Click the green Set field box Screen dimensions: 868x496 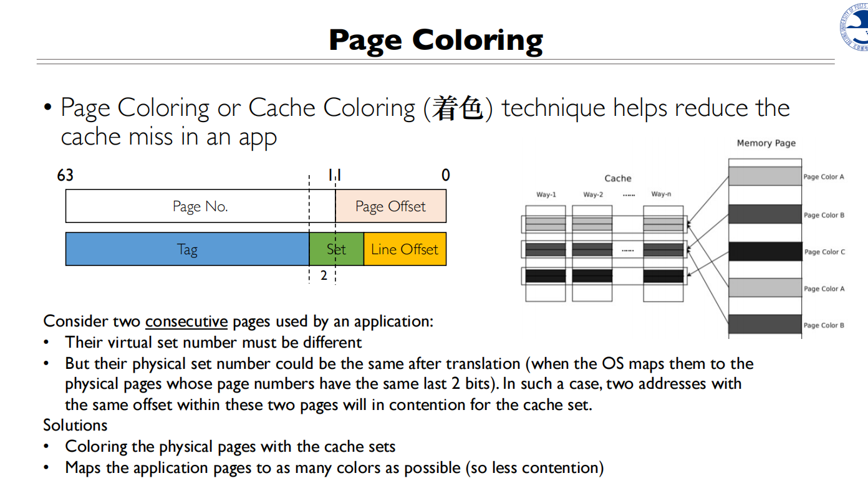[336, 249]
